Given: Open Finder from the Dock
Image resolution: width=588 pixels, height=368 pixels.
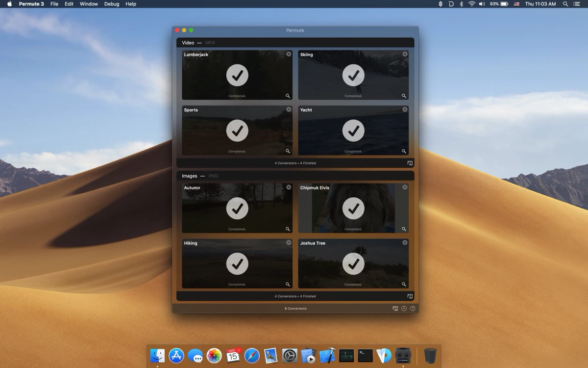Looking at the screenshot, I should tap(157, 355).
